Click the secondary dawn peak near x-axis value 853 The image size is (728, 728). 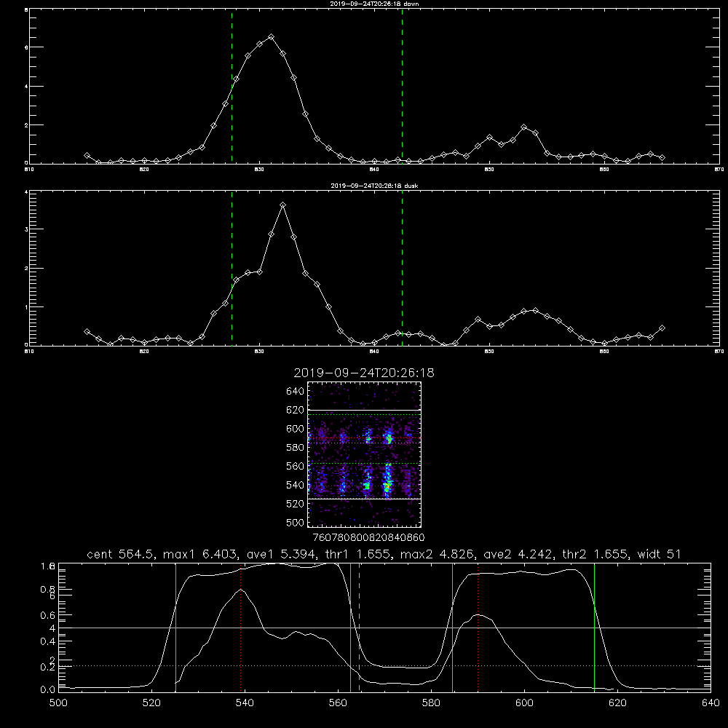pos(524,127)
